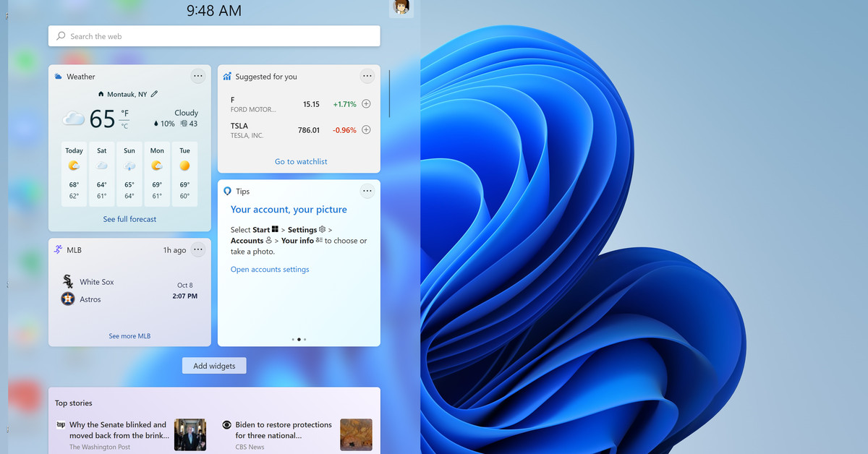The height and width of the screenshot is (454, 868).
Task: Focus the Search the web field
Action: pos(214,36)
